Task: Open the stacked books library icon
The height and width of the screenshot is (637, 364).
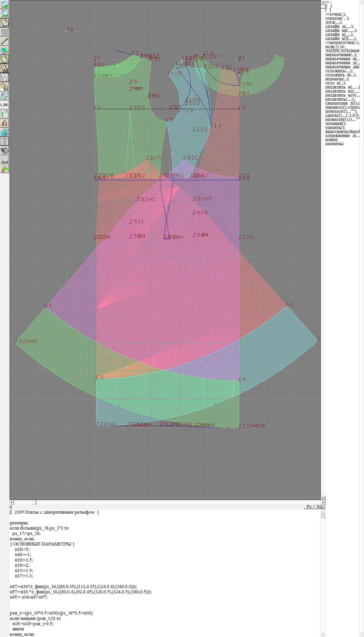Action: [5, 150]
